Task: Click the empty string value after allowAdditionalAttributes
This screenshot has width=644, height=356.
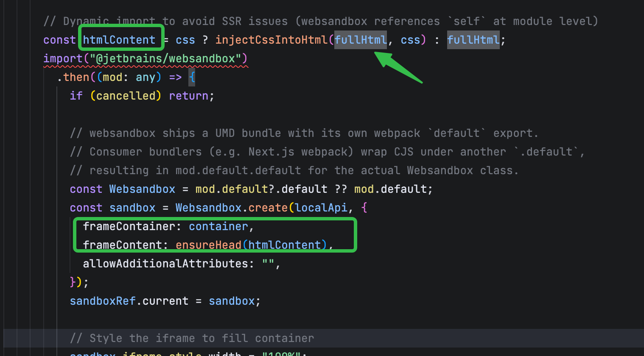Action: click(x=268, y=264)
